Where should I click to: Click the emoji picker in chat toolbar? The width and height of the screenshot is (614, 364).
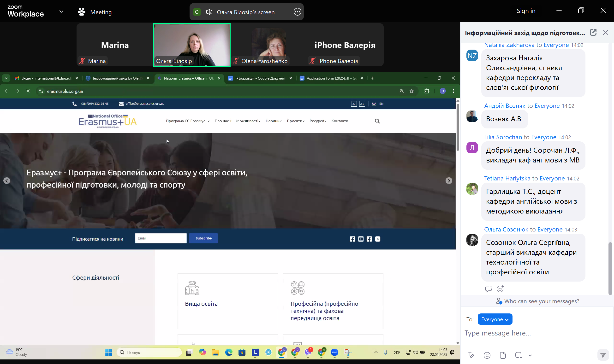[487, 355]
